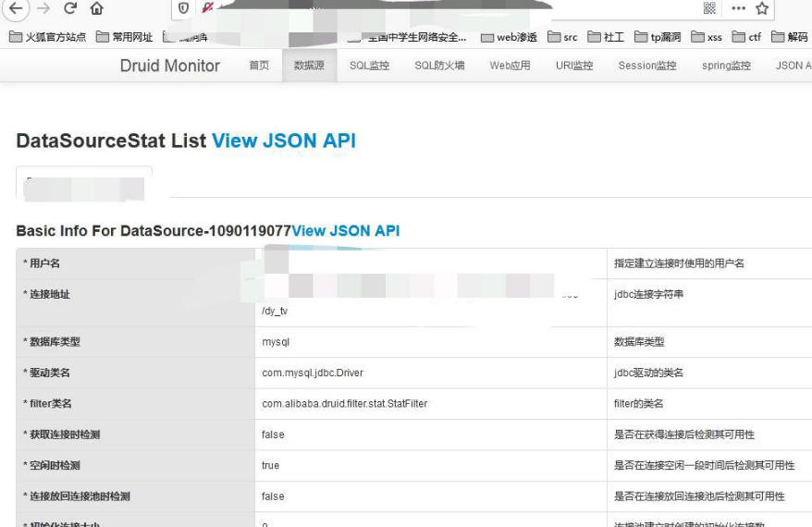Viewport: 812px width, 527px height.
Task: Open the 社工 bookmark folder
Action: 606,37
